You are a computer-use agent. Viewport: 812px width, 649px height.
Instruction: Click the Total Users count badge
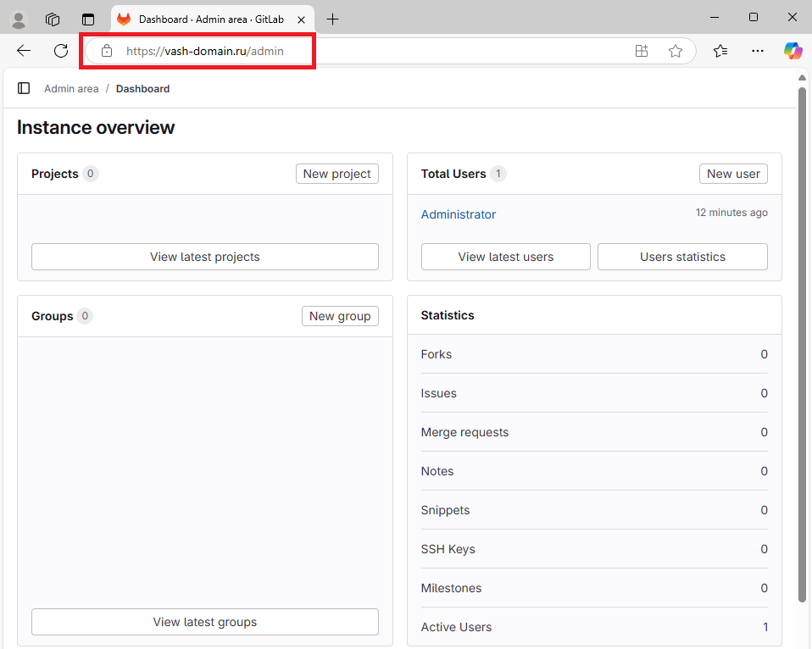[x=498, y=174]
